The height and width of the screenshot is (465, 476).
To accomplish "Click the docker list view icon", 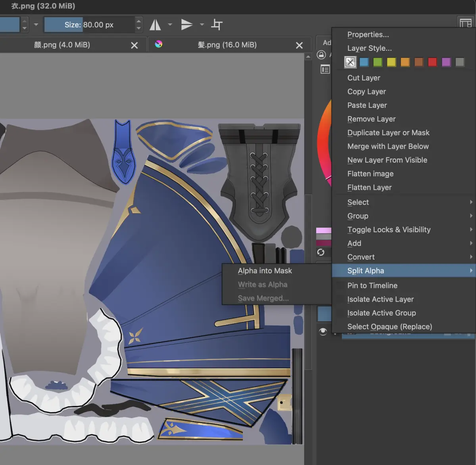I will point(325,69).
